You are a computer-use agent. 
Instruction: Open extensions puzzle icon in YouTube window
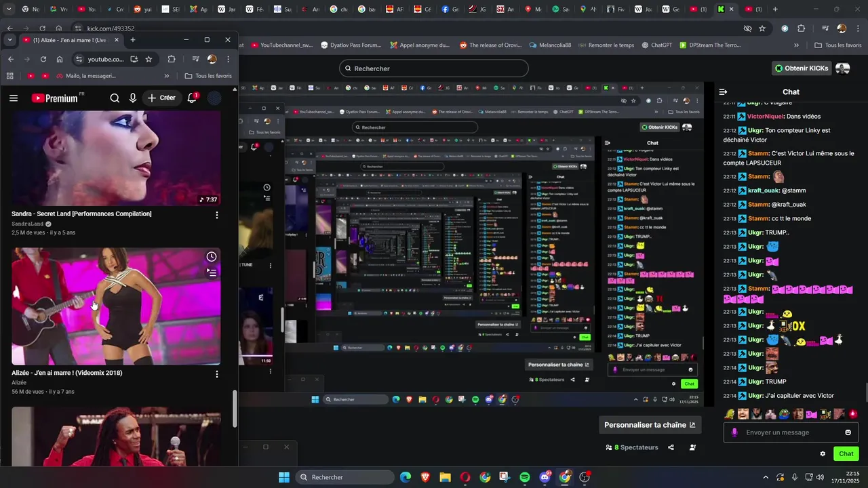(172, 59)
